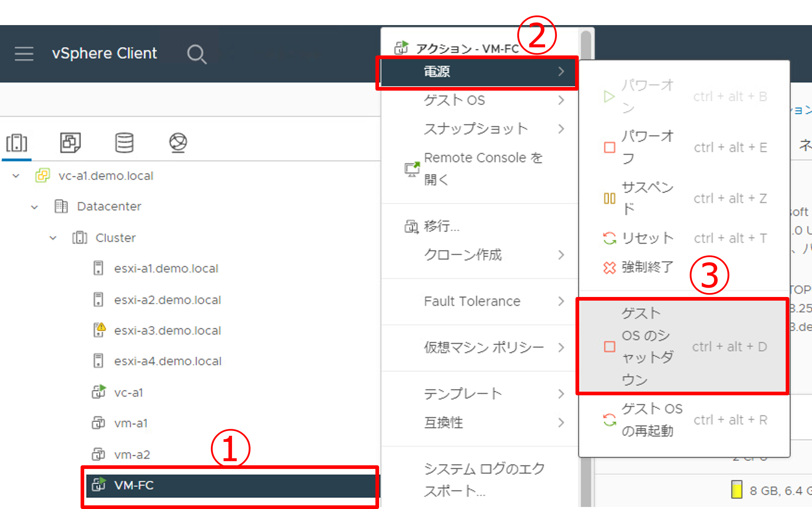
Task: Switch to Hosts and Clusters view
Action: 17,143
